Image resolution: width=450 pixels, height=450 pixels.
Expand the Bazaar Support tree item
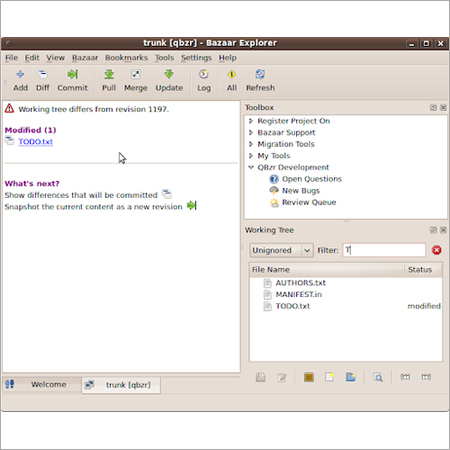pos(251,132)
